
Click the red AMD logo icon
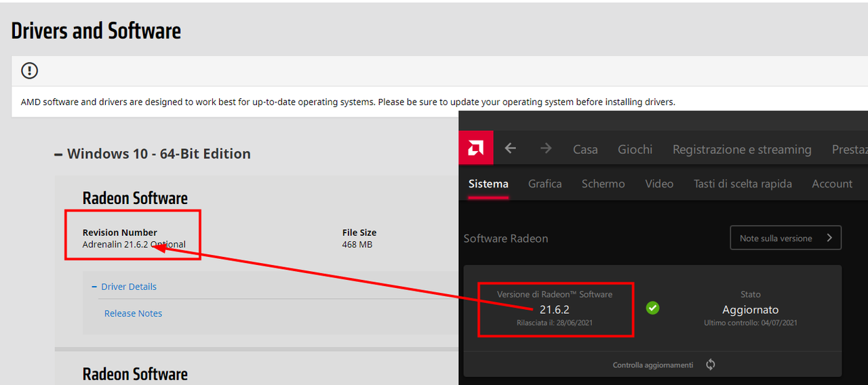[476, 148]
